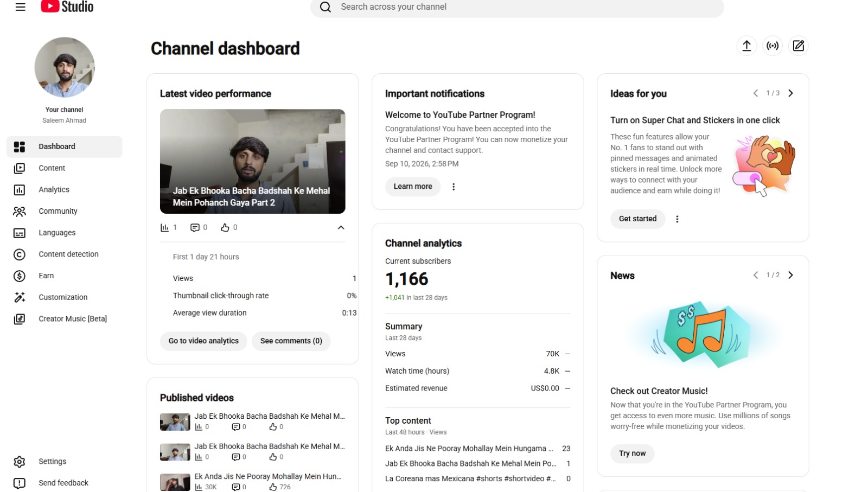This screenshot has width=868, height=492.
Task: Click the Customization magic wand icon
Action: (x=20, y=297)
